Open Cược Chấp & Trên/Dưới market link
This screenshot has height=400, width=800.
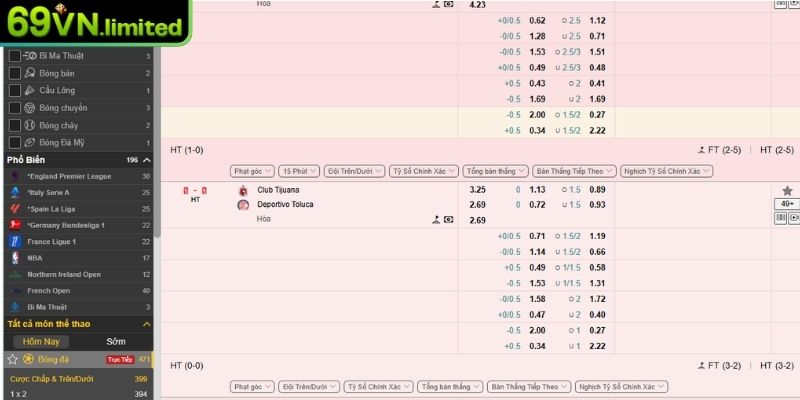tap(50, 380)
